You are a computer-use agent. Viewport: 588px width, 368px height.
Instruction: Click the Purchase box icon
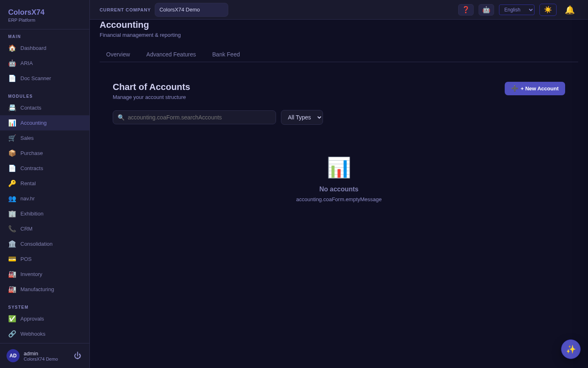pos(12,153)
